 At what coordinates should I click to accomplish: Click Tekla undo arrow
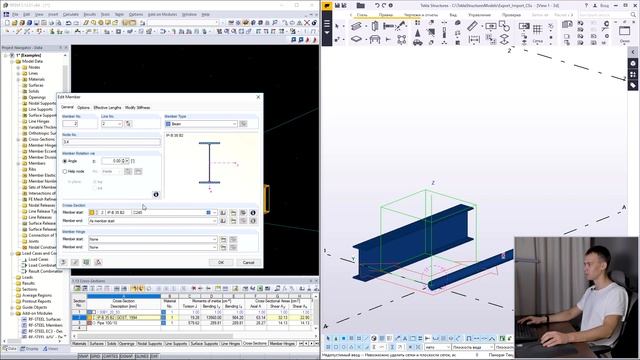pos(377,5)
